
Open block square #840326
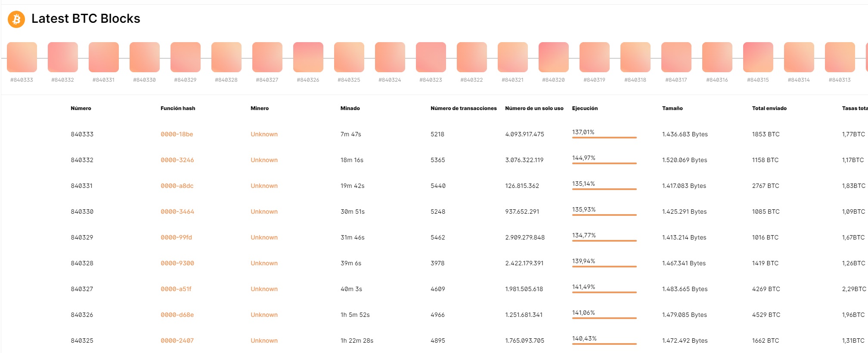308,57
